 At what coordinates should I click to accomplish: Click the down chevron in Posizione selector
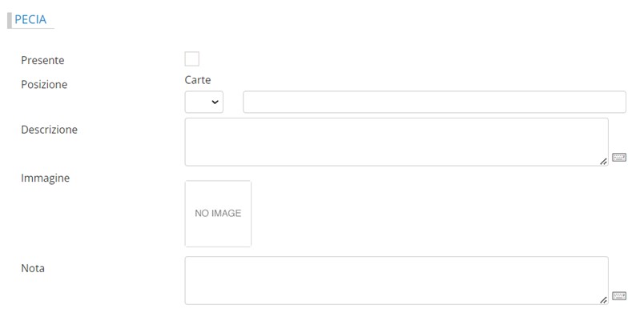coord(215,102)
